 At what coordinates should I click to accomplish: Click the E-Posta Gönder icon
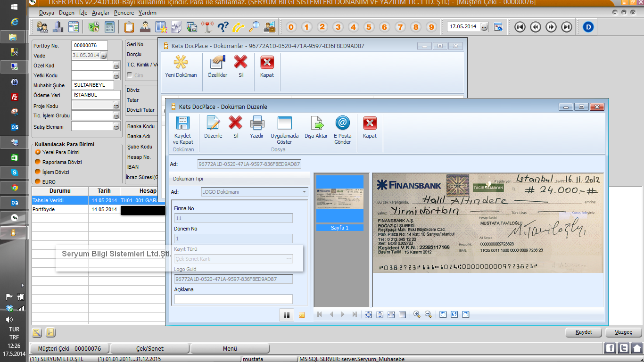point(343,123)
